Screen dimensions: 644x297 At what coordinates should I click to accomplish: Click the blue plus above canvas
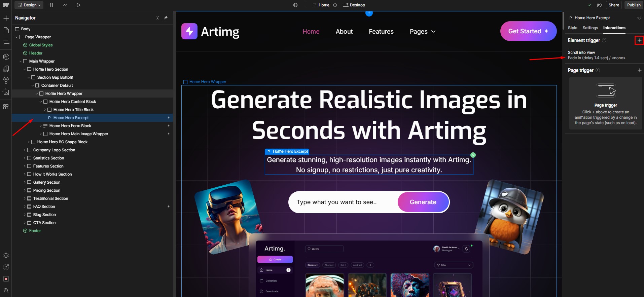[x=369, y=13]
